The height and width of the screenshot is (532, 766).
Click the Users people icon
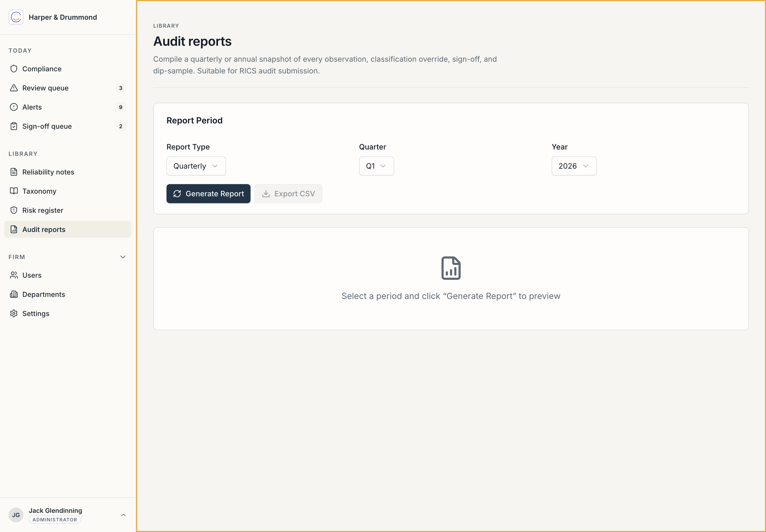(x=14, y=275)
